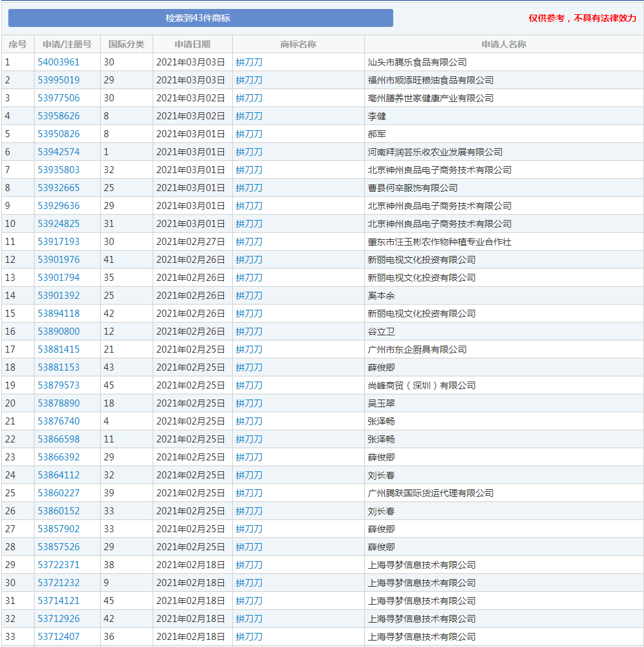The width and height of the screenshot is (644, 647).
Task: Open registration number 53894118
Action: [x=58, y=314]
